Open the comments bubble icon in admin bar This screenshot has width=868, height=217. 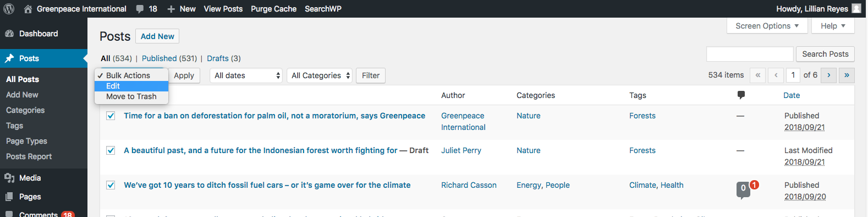(x=140, y=9)
